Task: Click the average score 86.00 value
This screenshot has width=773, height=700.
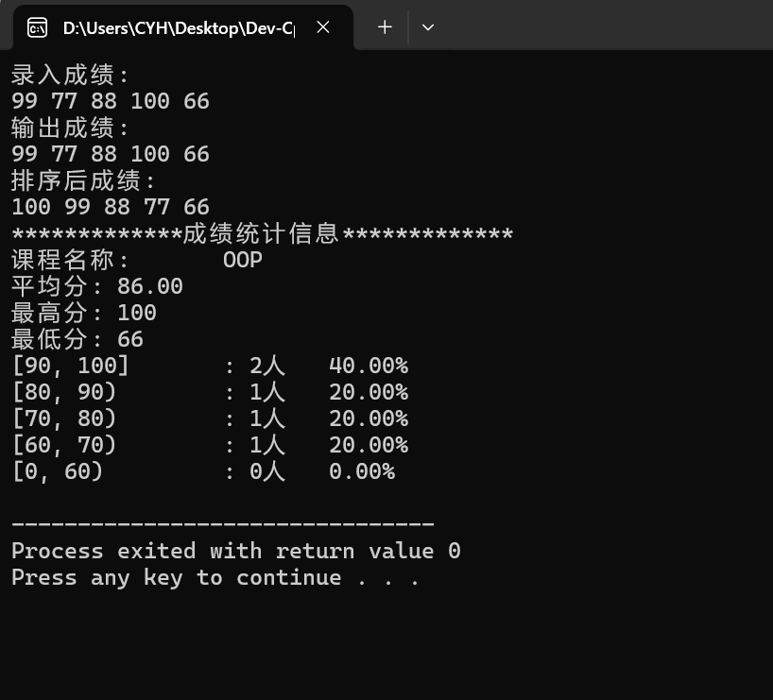Action: click(x=150, y=286)
